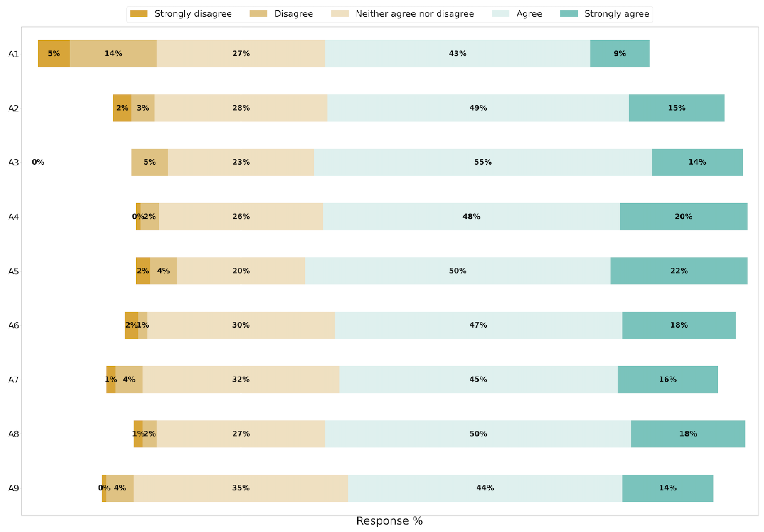
Task: Click the 20% neutral segment in row A5
Action: pyautogui.click(x=241, y=271)
